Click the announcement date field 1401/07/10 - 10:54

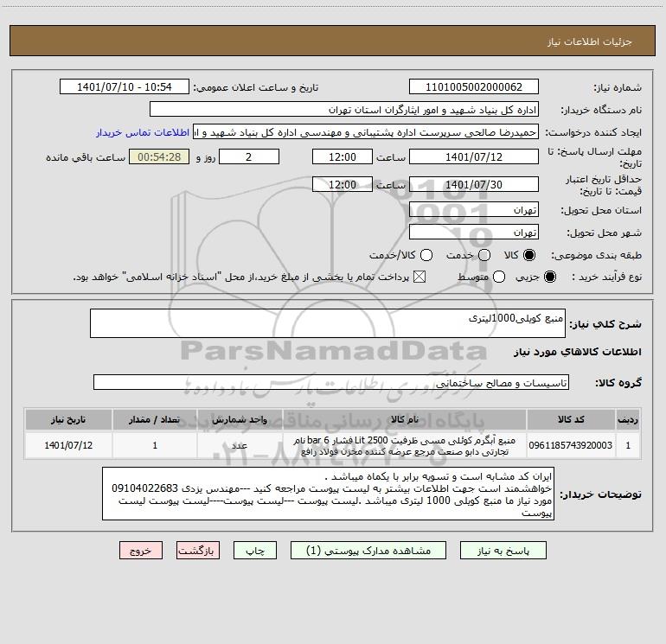(125, 87)
